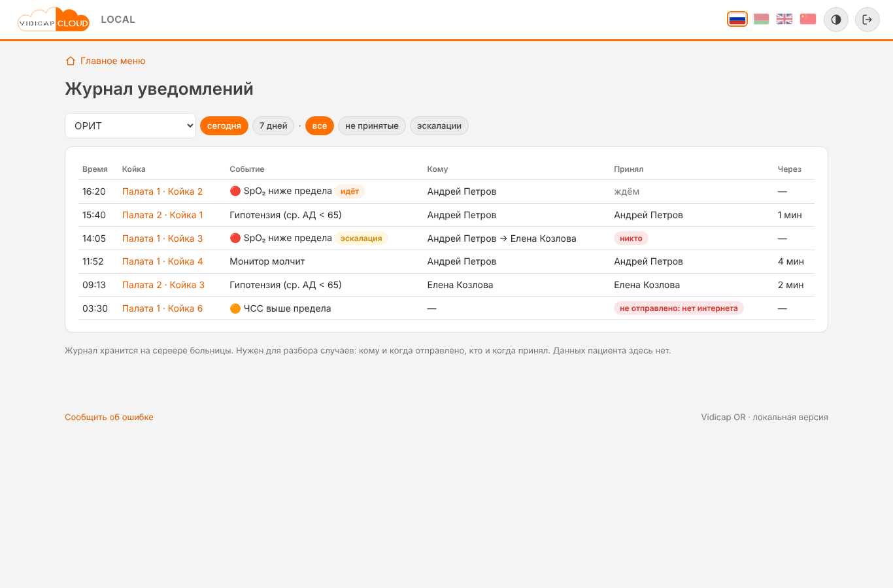
Task: Click the эскалация badge at 14:05
Action: 362,238
